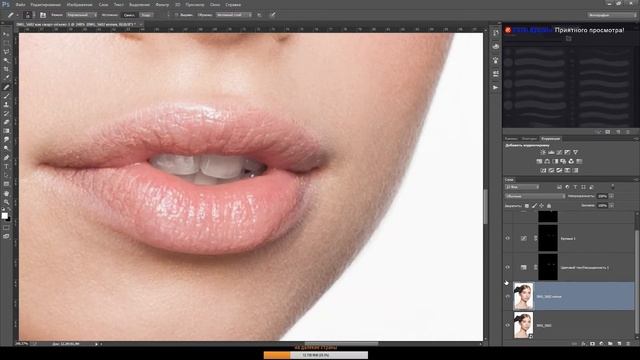This screenshot has width=640, height=360.
Task: Select the Pen tool
Action: [6, 158]
